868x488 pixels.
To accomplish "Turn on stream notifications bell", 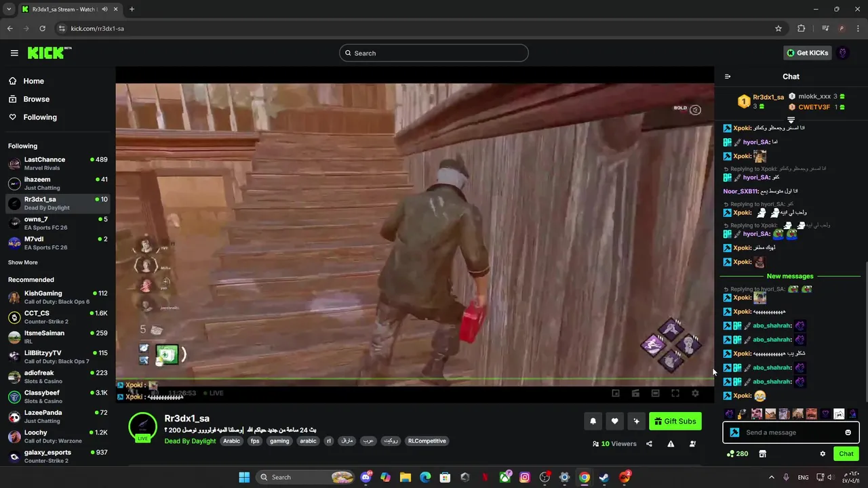I will (593, 422).
